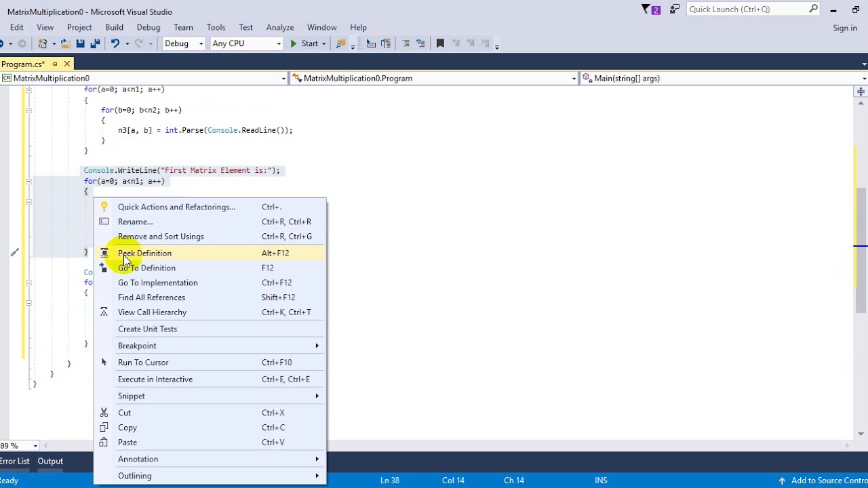Click the Sign in link

click(x=845, y=28)
